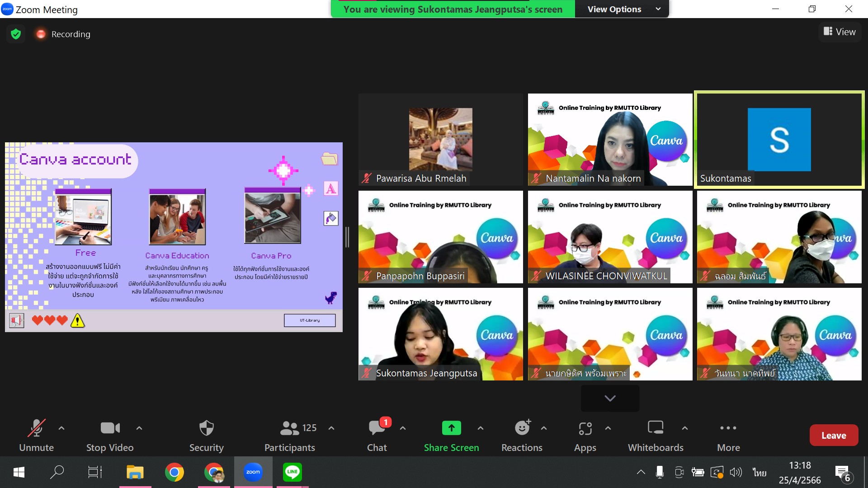Select Sukontamas Jeangputsa video tile

pyautogui.click(x=441, y=334)
